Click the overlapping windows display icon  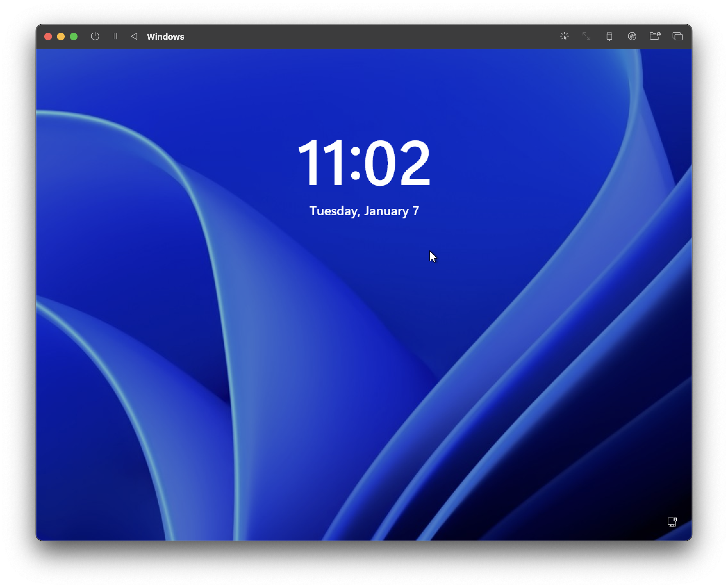677,36
